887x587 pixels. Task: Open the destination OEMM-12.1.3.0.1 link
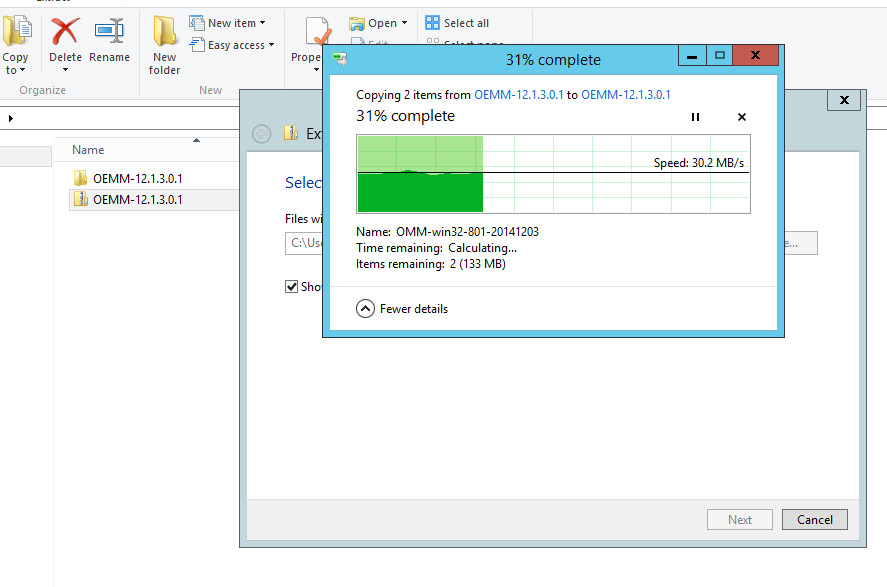pyautogui.click(x=626, y=95)
